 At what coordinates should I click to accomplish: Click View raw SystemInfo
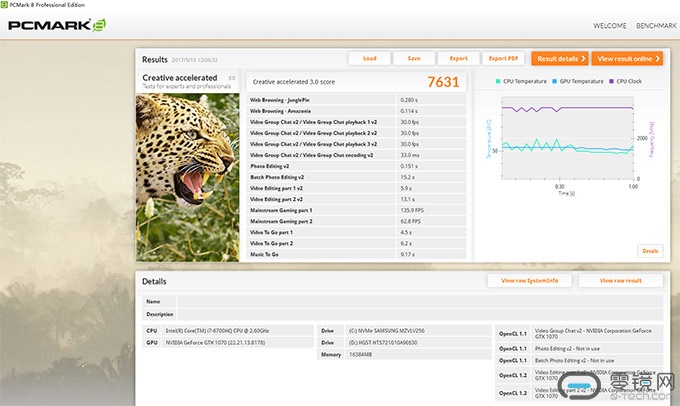[x=530, y=281]
